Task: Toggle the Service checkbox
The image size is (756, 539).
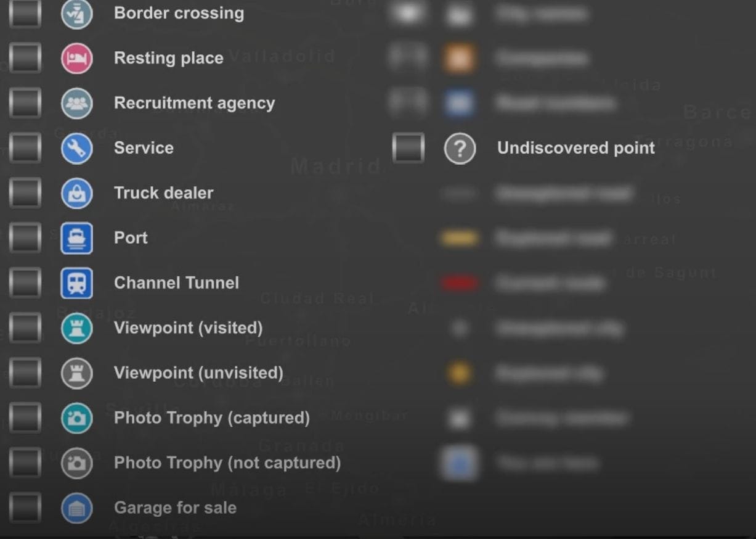Action: coord(25,149)
